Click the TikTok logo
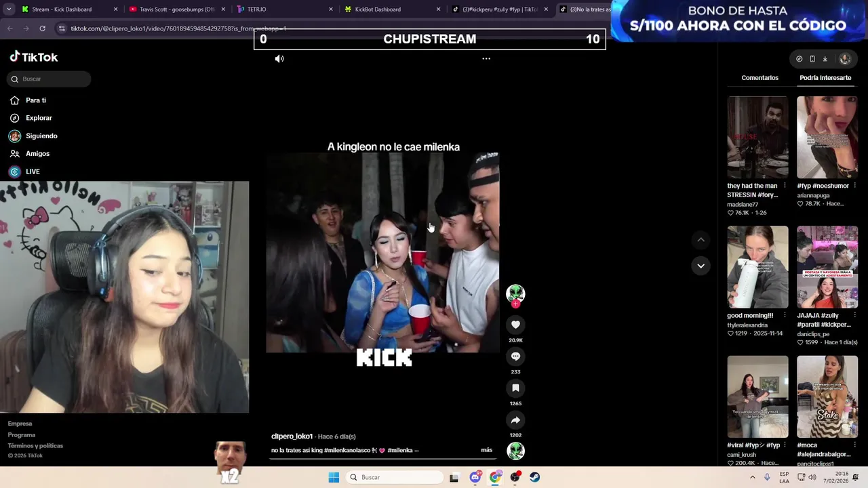868x488 pixels. tap(33, 58)
